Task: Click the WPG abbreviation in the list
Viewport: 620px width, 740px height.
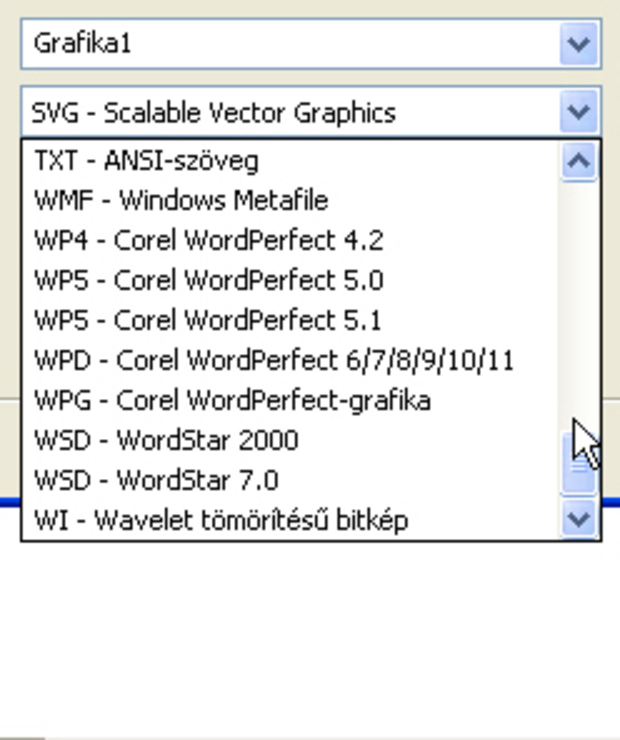Action: click(x=63, y=401)
